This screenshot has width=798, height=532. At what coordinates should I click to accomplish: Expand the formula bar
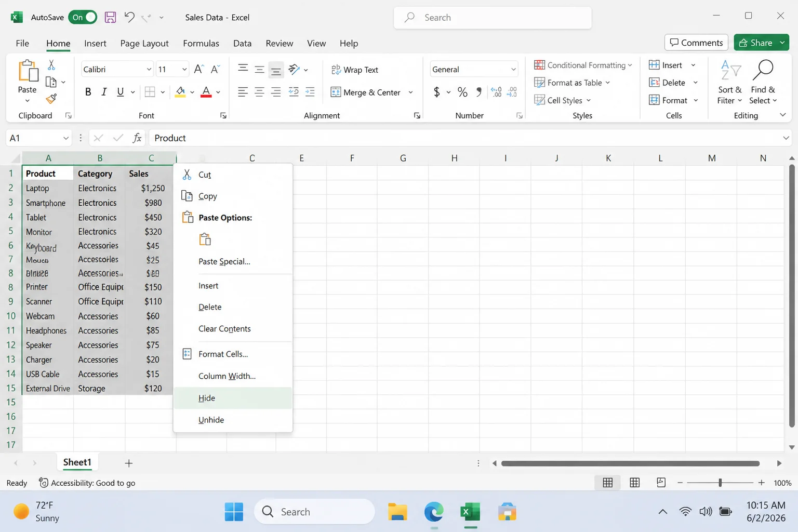786,138
